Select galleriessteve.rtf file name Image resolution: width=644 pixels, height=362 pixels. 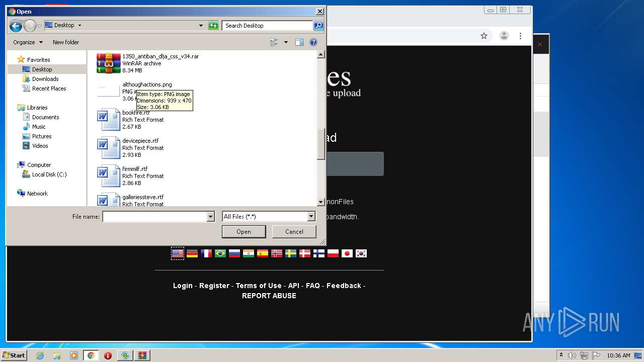pyautogui.click(x=143, y=197)
